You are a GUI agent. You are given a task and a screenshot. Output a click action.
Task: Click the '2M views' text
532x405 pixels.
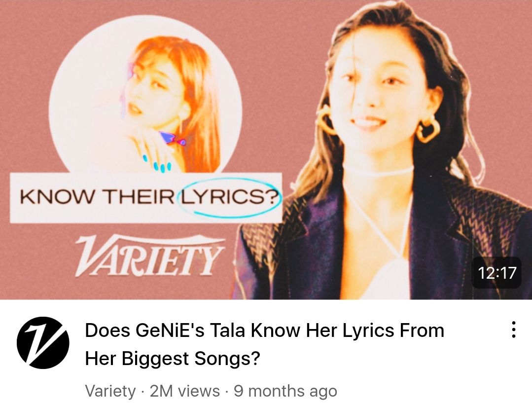coord(184,391)
